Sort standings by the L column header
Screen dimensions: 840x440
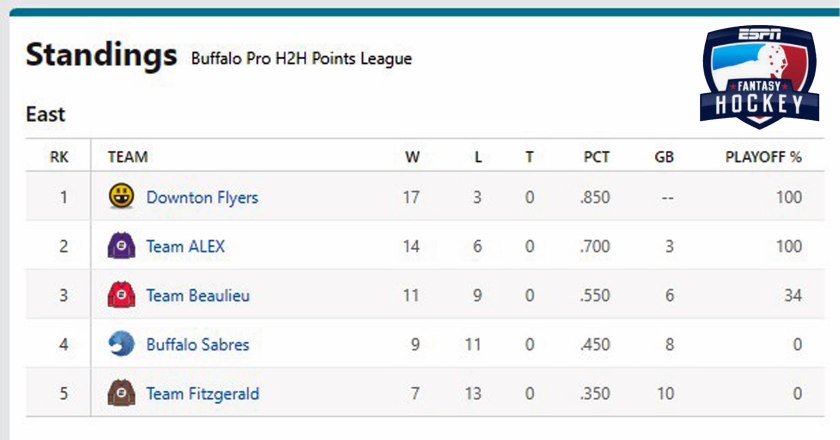point(478,157)
